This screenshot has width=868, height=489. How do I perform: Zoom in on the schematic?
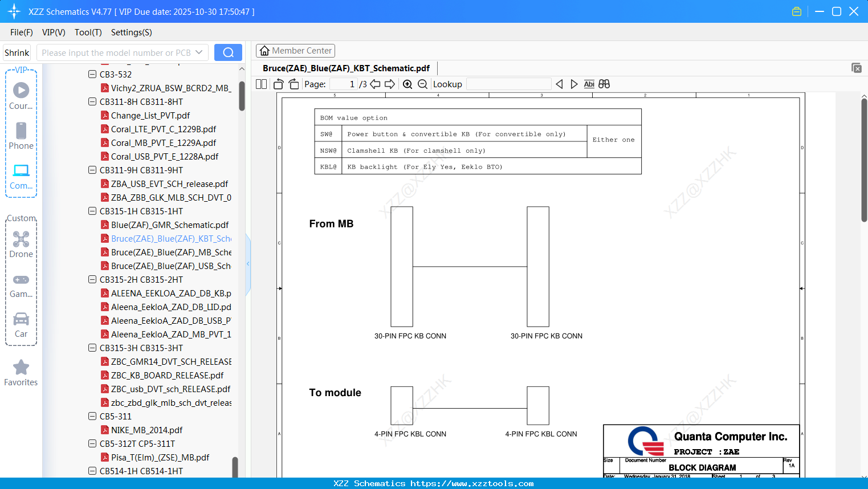407,84
